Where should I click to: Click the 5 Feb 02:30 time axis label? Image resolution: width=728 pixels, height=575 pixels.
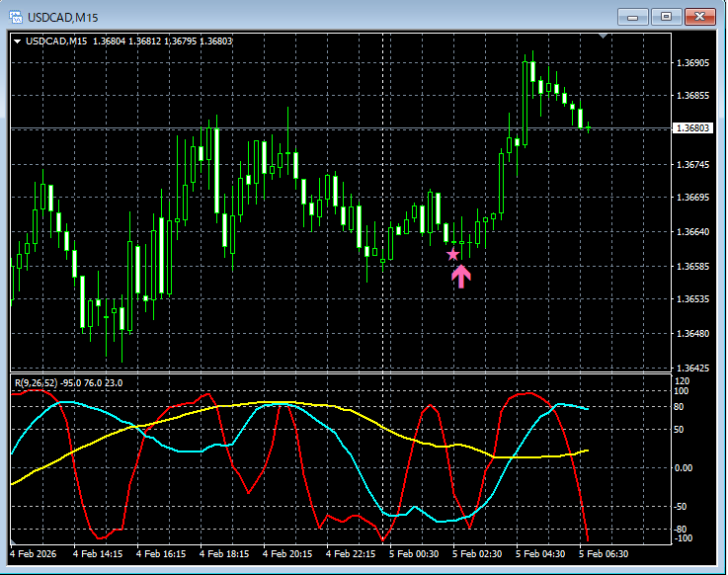point(478,554)
